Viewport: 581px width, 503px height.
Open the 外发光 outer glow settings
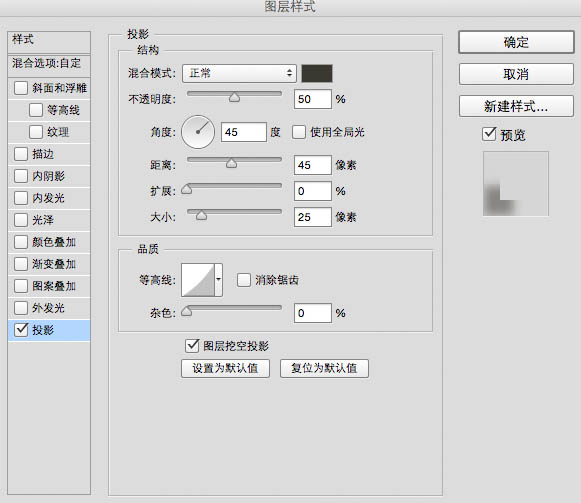coord(49,308)
